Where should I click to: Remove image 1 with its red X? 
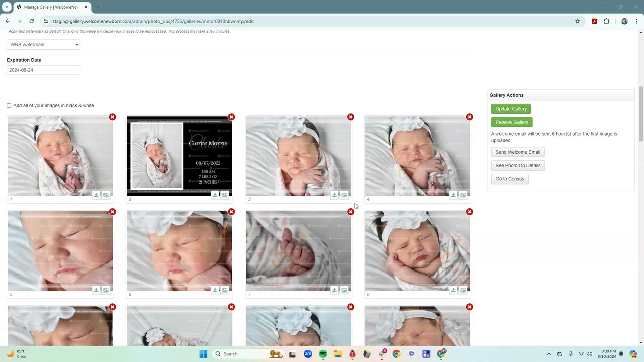(x=112, y=117)
